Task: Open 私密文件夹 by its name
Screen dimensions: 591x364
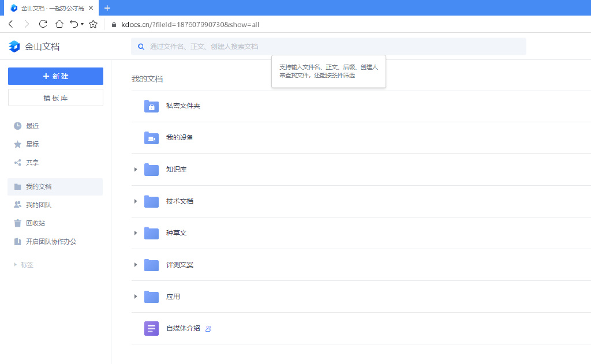Action: coord(183,106)
